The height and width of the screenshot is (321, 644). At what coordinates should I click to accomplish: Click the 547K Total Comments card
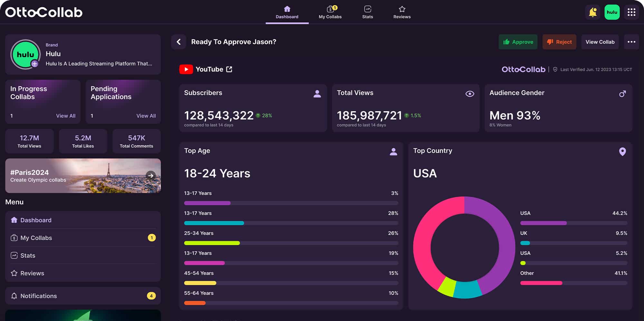pos(137,141)
